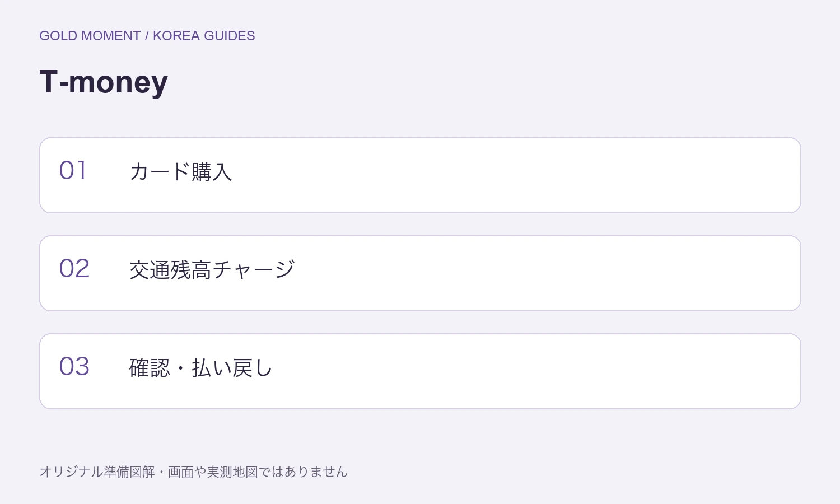Click blank area inside the カード購入 card

(x=504, y=175)
